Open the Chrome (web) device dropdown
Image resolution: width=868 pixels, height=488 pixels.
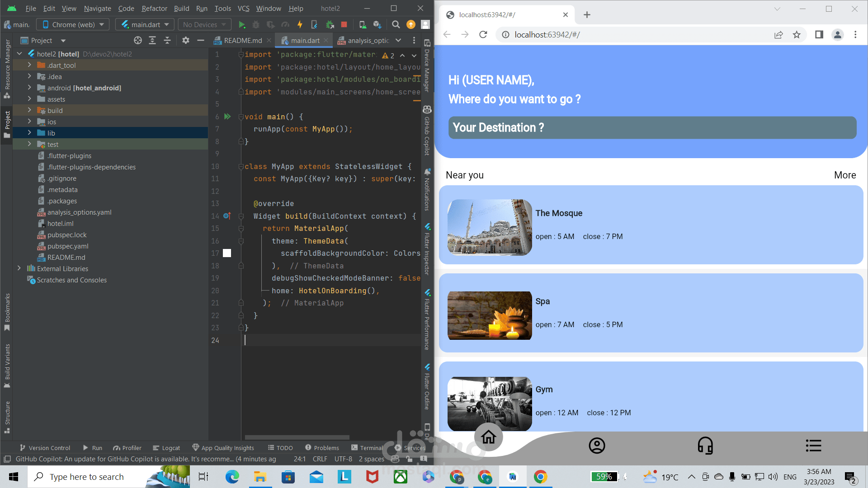[73, 24]
